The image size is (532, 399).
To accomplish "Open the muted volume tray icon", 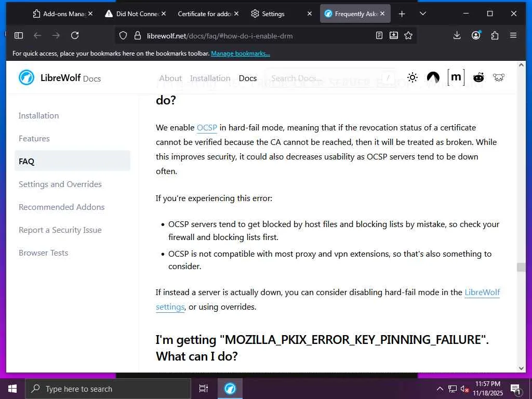I will (464, 389).
